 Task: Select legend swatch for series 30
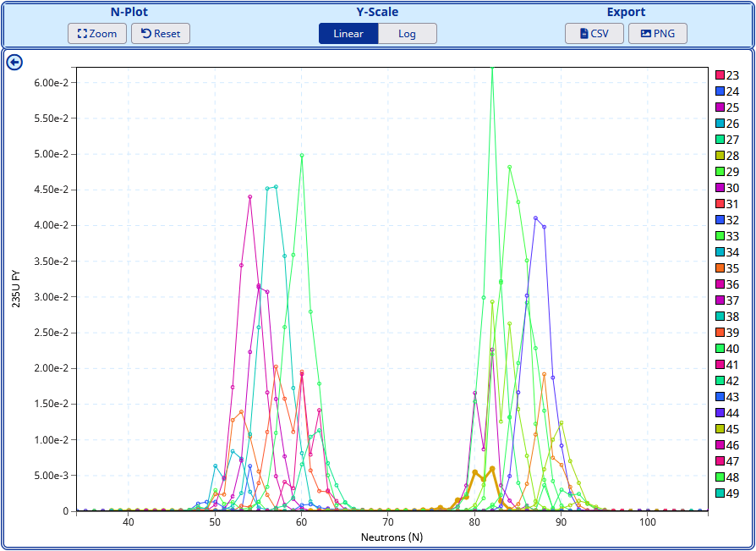click(x=720, y=188)
